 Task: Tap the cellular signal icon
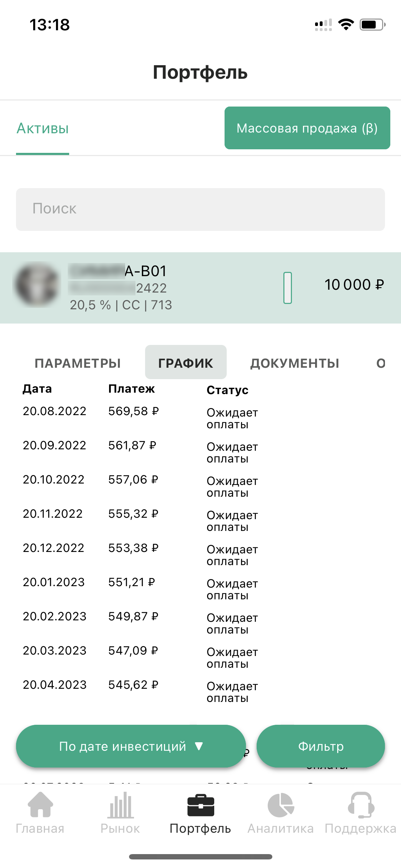[x=323, y=25]
